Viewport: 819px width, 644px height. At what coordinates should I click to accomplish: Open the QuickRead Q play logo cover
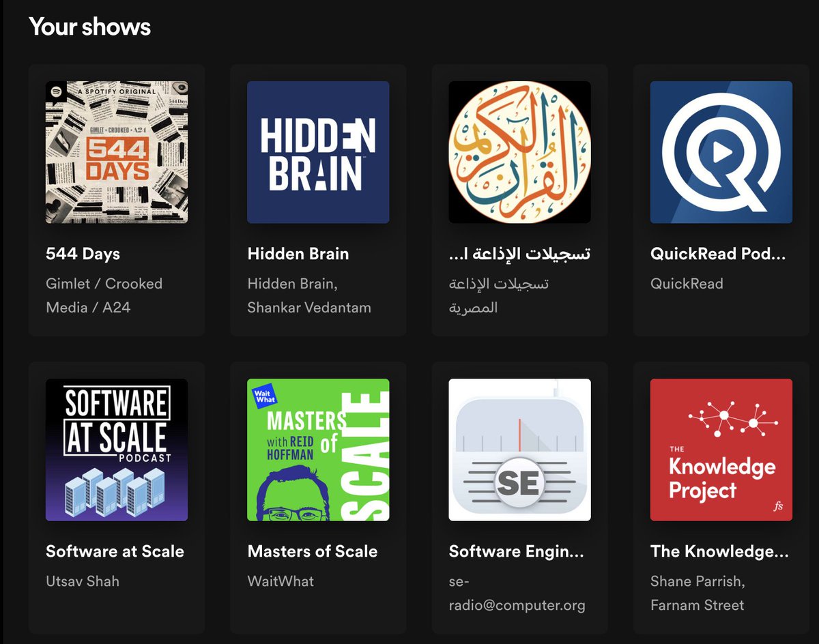tap(721, 152)
